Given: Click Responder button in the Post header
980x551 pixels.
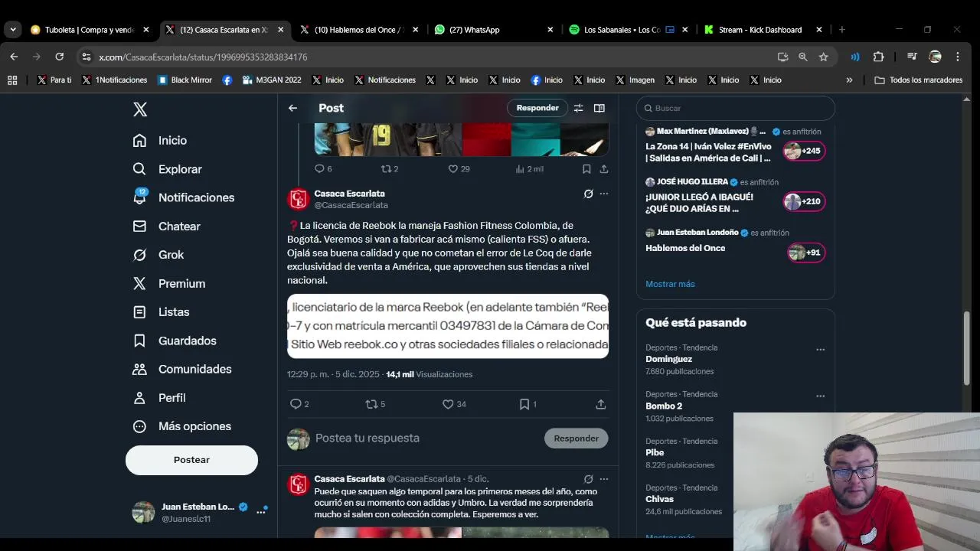Looking at the screenshot, I should point(537,108).
